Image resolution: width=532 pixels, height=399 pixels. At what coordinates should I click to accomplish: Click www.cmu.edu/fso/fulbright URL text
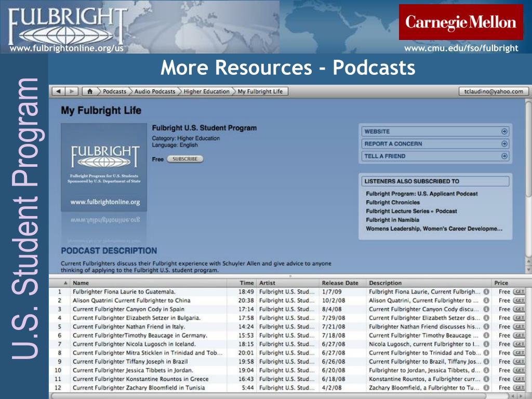pyautogui.click(x=461, y=48)
